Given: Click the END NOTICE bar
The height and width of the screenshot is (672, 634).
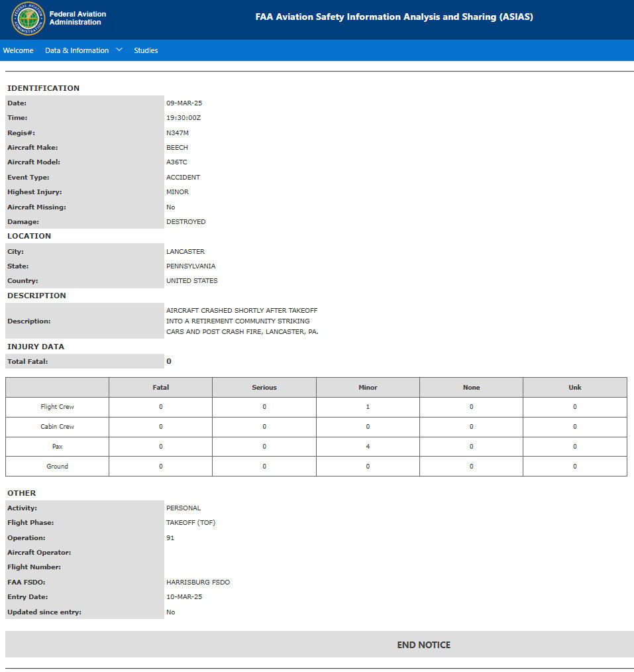Looking at the screenshot, I should (319, 645).
